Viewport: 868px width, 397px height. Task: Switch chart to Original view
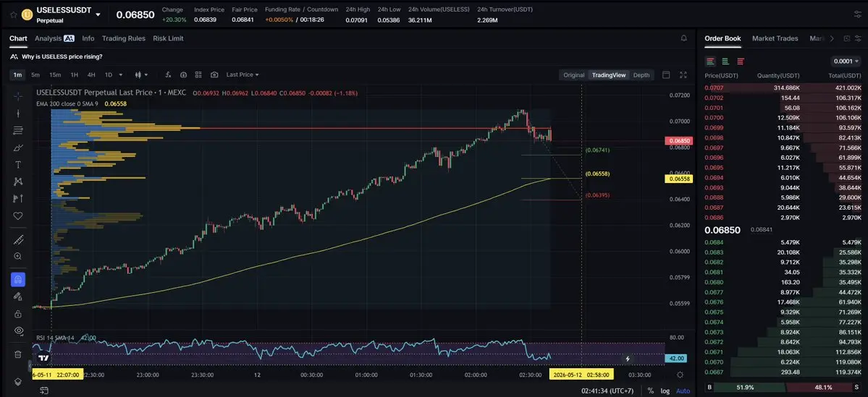point(573,75)
